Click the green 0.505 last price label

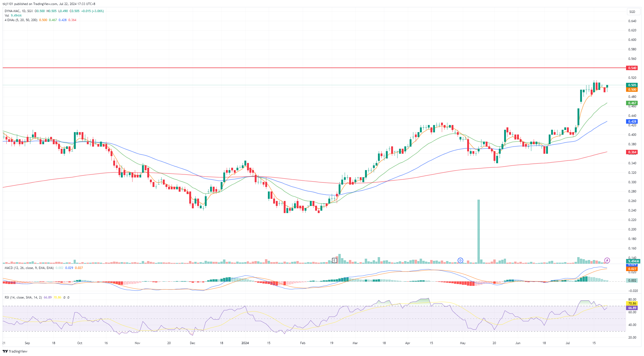tap(632, 85)
